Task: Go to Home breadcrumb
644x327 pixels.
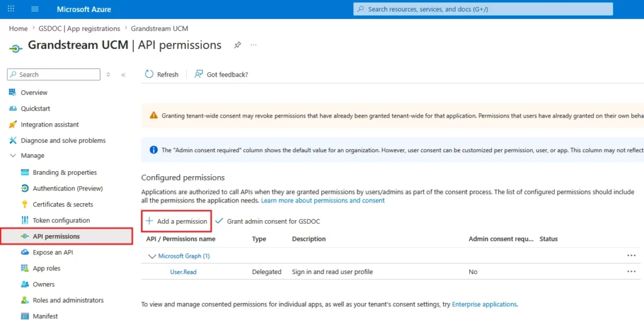Action: (x=18, y=28)
